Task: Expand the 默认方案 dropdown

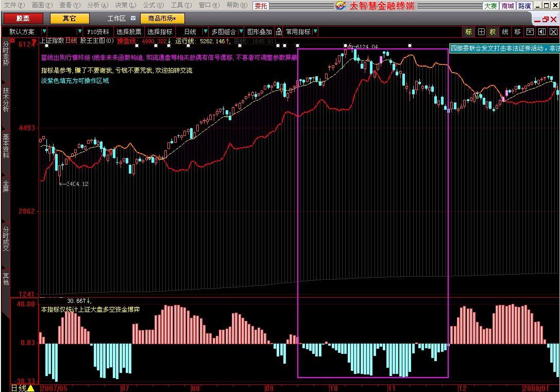Action: click(x=44, y=32)
